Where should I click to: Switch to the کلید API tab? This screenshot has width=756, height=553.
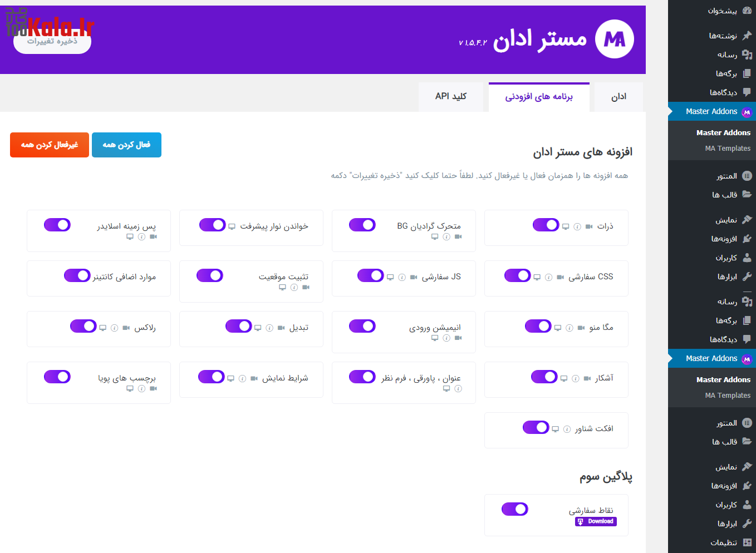pos(451,97)
